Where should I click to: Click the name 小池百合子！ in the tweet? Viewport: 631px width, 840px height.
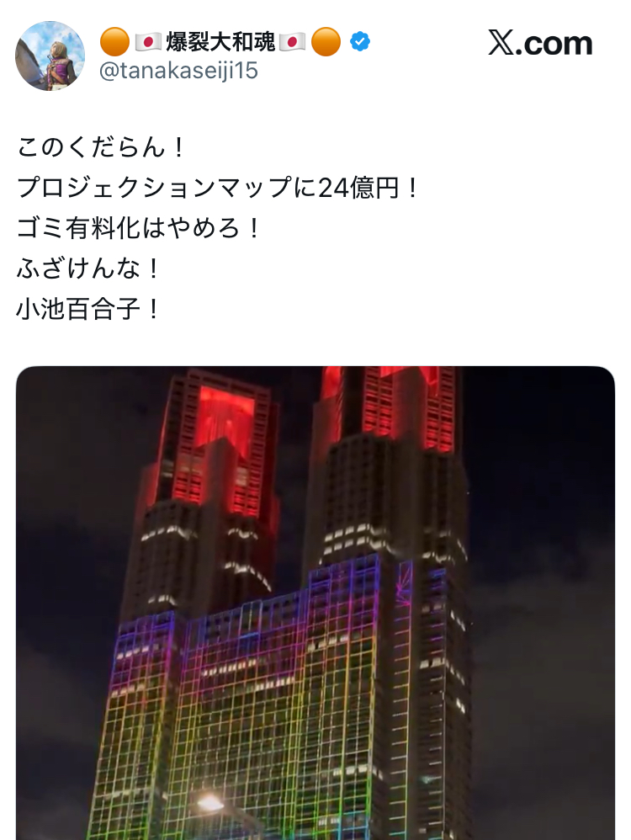tap(88, 309)
